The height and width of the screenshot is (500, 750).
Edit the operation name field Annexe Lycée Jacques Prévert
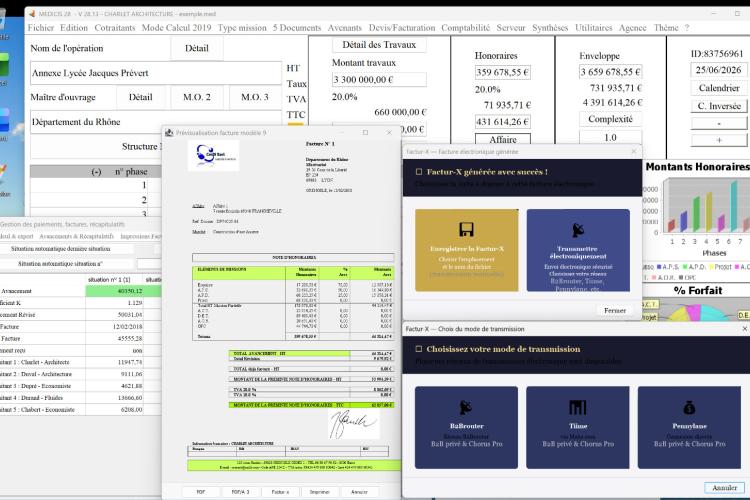(156, 73)
